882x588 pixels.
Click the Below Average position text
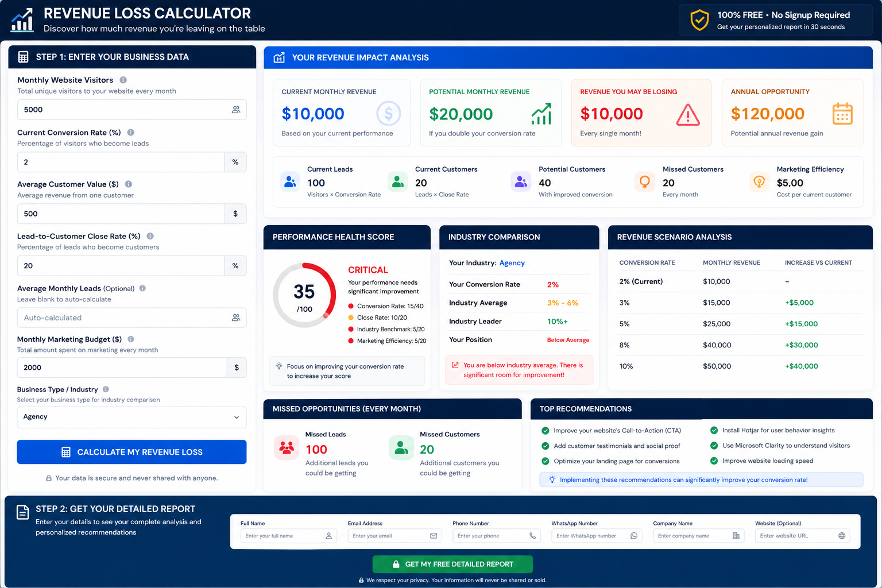568,340
